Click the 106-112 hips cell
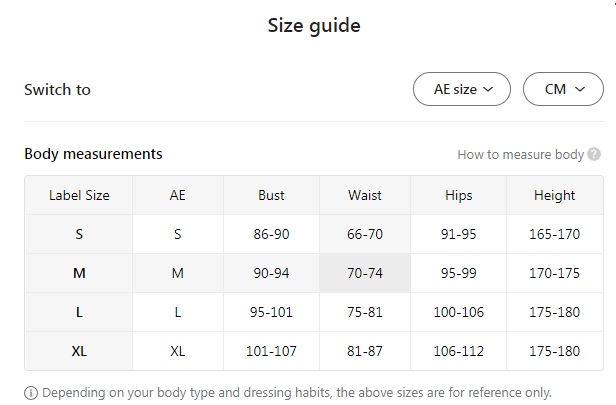The height and width of the screenshot is (405, 616). click(x=458, y=351)
